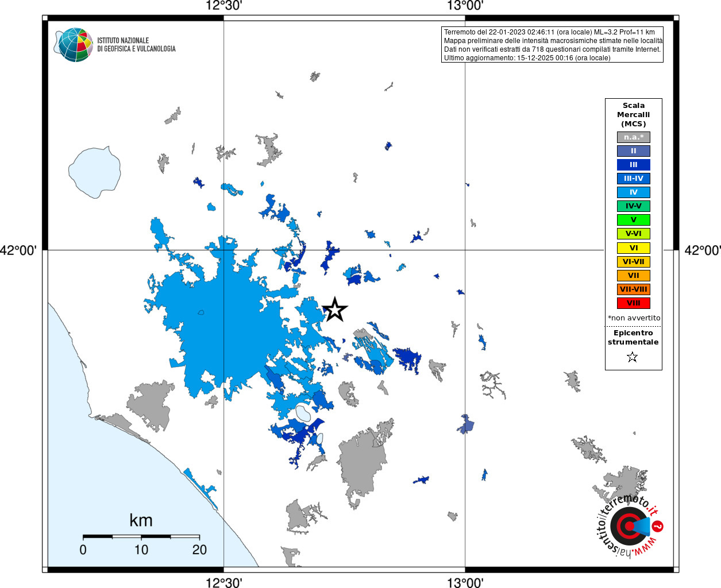Click the scale bar '20' mark
This screenshot has width=721, height=588.
coord(199,550)
